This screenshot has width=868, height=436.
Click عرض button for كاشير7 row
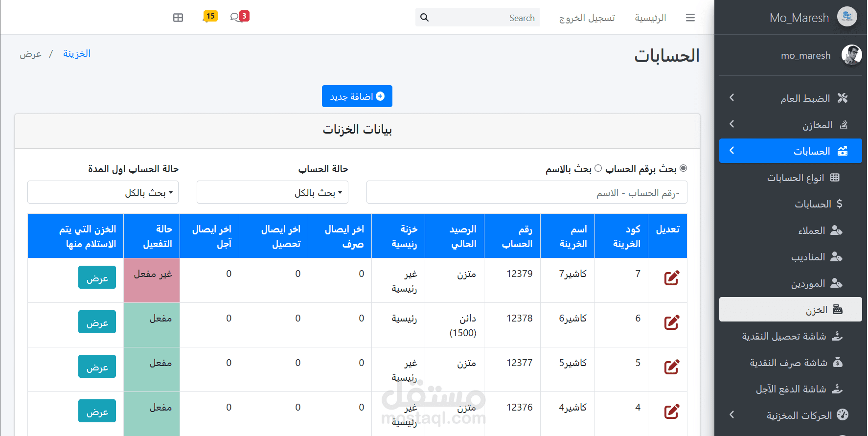[x=97, y=277]
